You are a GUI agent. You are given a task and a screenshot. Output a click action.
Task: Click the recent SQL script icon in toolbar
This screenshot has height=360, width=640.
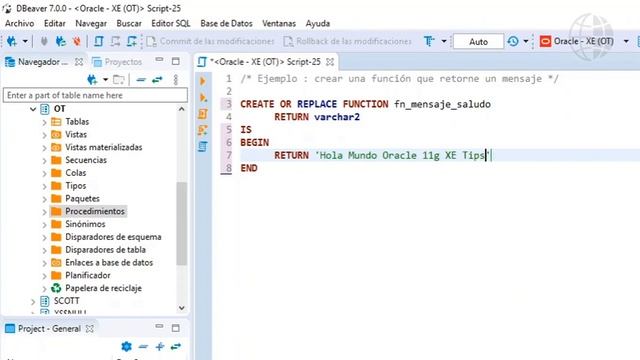(x=116, y=41)
